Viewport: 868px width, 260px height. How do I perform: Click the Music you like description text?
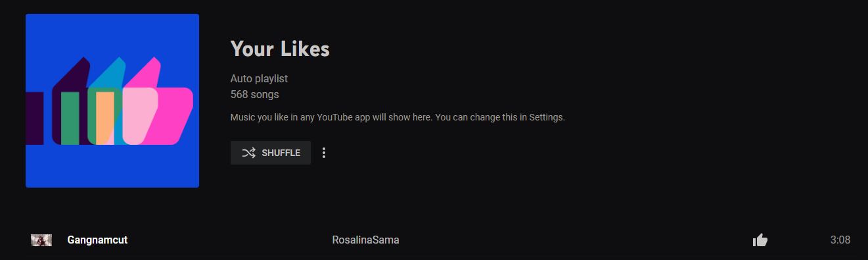[x=398, y=118]
